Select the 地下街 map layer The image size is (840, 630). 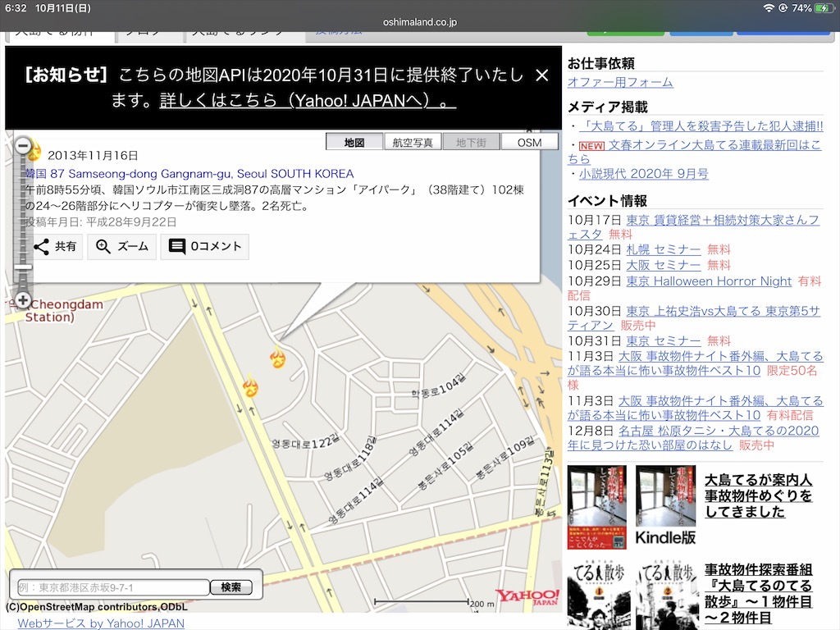tap(471, 142)
